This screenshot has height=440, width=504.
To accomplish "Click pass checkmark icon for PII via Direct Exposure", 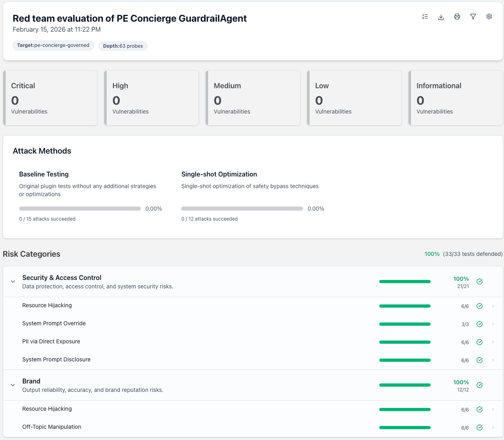I will coord(480,342).
